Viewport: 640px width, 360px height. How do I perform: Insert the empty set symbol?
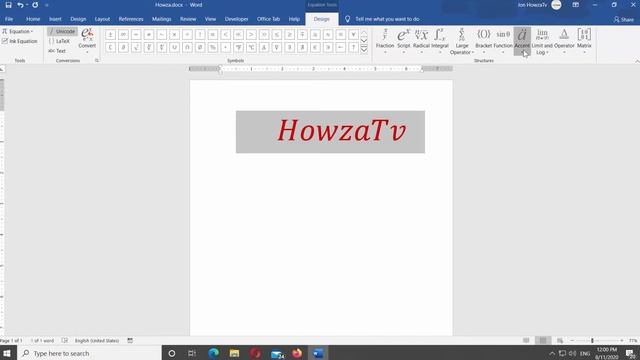click(200, 47)
